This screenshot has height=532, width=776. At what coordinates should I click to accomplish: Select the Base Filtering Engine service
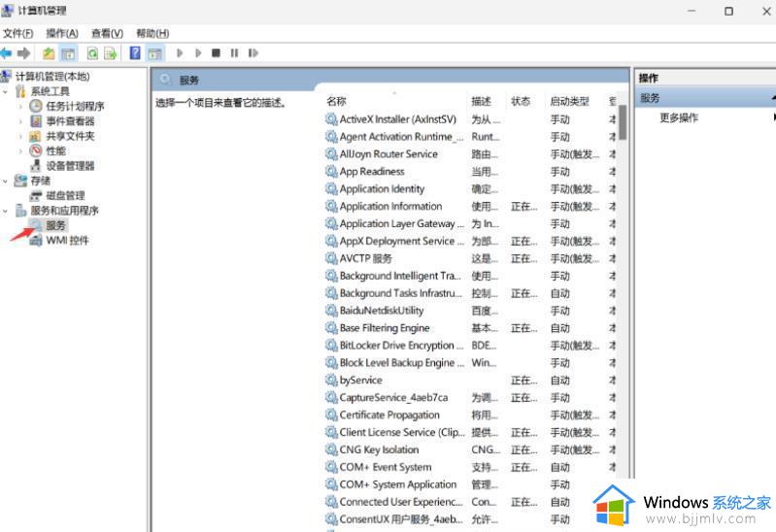tap(385, 327)
